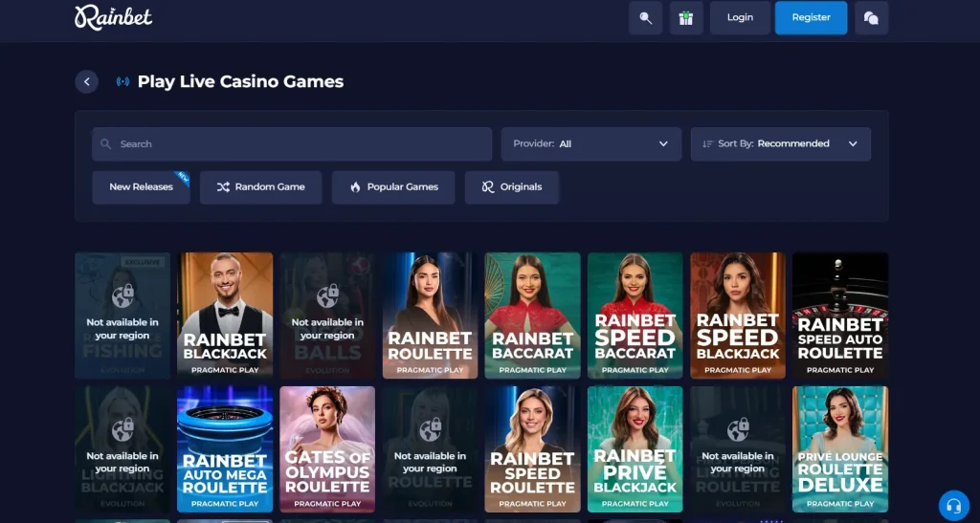Select the New Releases filter
The height and width of the screenshot is (523, 980).
(x=142, y=187)
